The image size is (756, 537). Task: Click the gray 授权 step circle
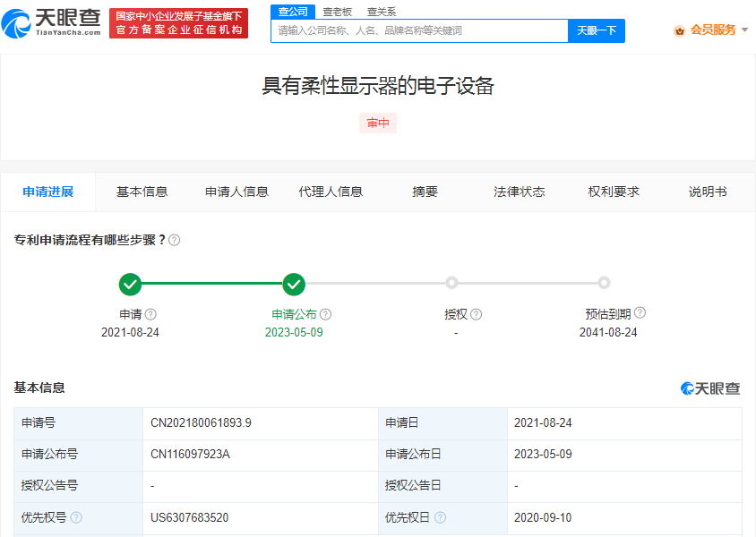451,283
